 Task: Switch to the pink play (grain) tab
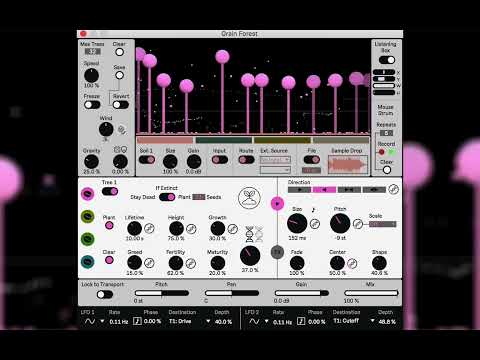pyautogui.click(x=277, y=203)
